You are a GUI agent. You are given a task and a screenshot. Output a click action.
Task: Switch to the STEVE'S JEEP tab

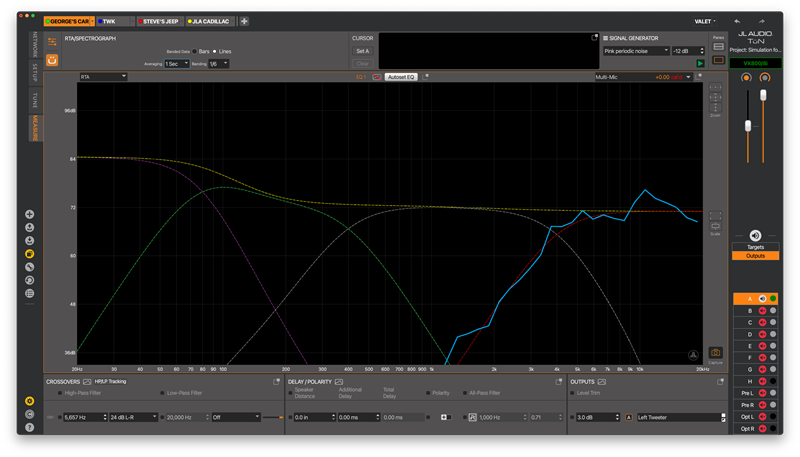[158, 21]
